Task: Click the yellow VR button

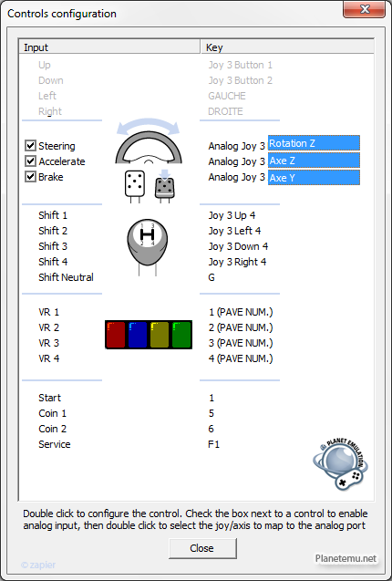Action: point(160,335)
